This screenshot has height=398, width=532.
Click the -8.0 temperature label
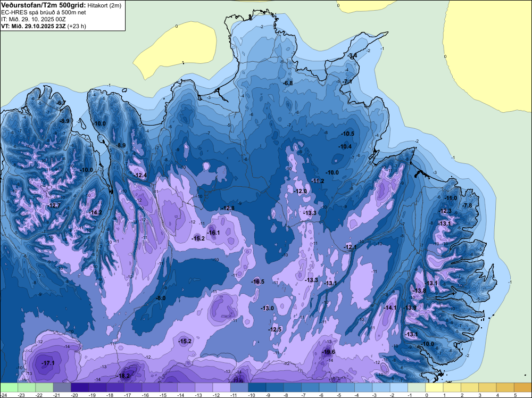(x=161, y=298)
